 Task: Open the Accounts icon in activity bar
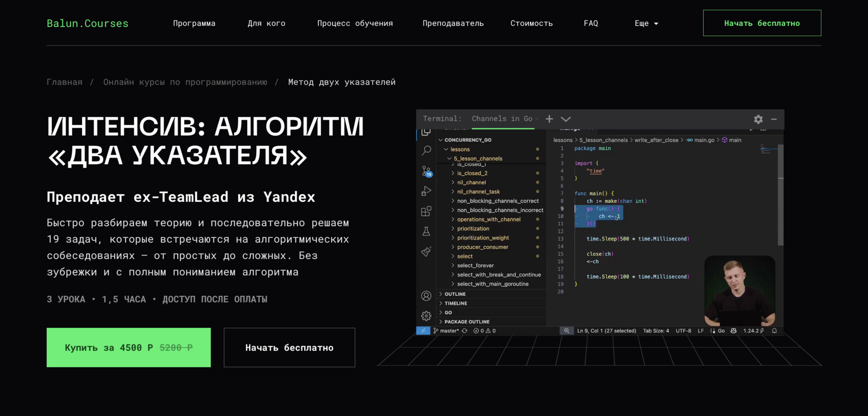(x=426, y=296)
